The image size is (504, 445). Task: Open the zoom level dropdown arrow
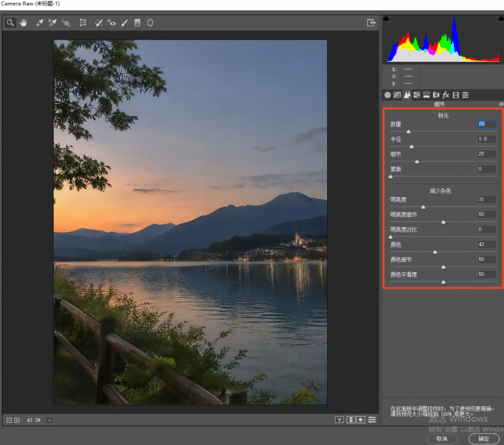click(x=50, y=420)
